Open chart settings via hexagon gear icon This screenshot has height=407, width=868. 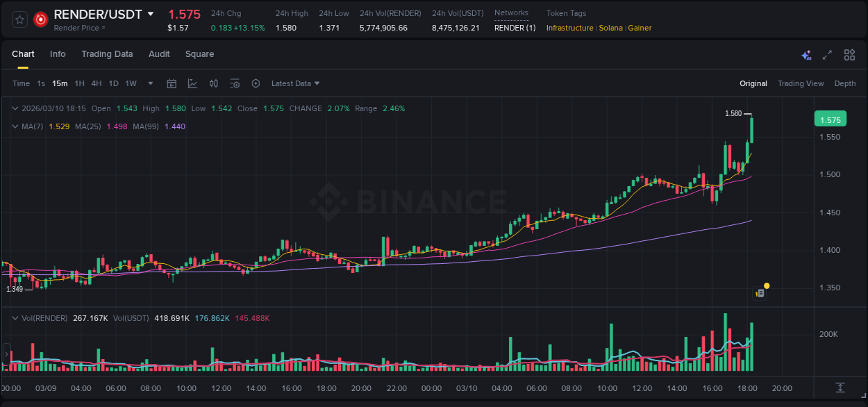pos(256,83)
